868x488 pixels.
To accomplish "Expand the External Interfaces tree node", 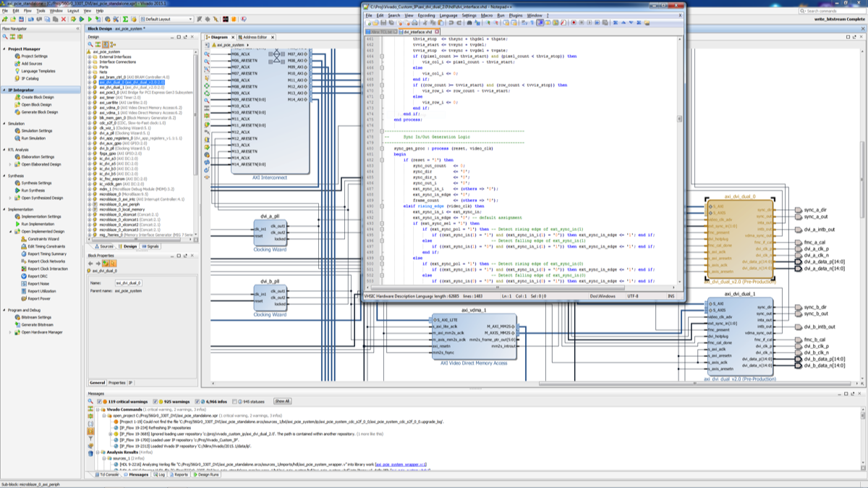I will (90, 56).
